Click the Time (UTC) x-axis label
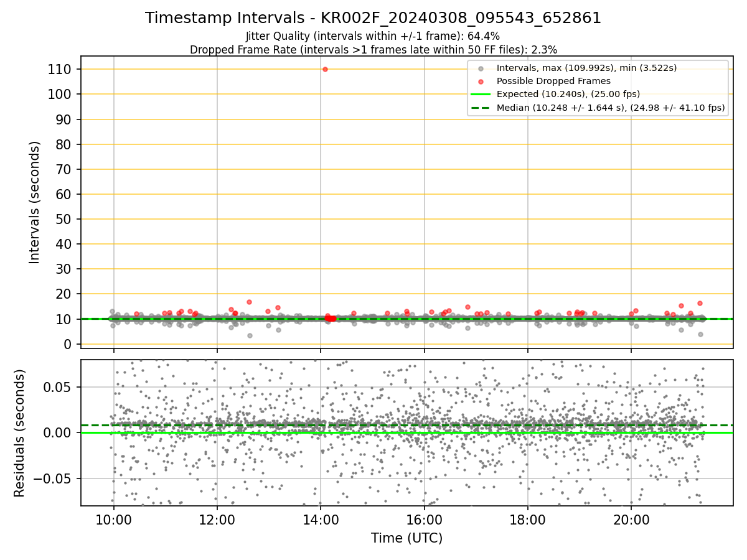Screen dimensions: 747x560 click(x=406, y=538)
